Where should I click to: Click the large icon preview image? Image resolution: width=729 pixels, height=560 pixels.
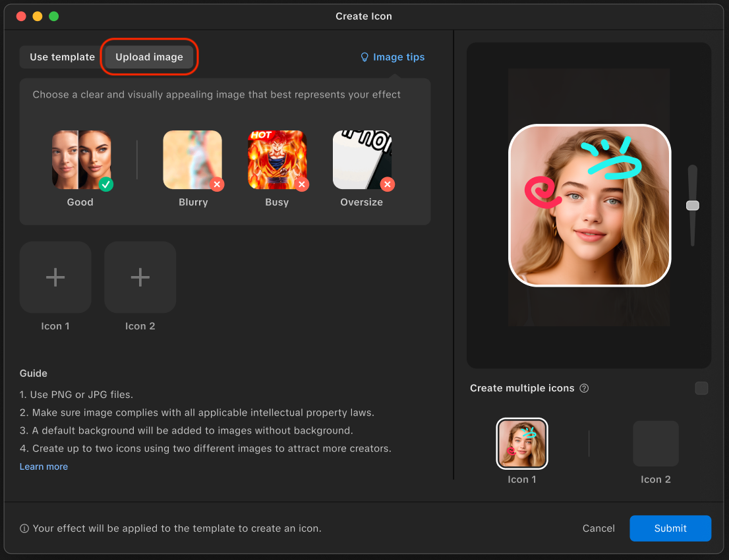click(589, 206)
